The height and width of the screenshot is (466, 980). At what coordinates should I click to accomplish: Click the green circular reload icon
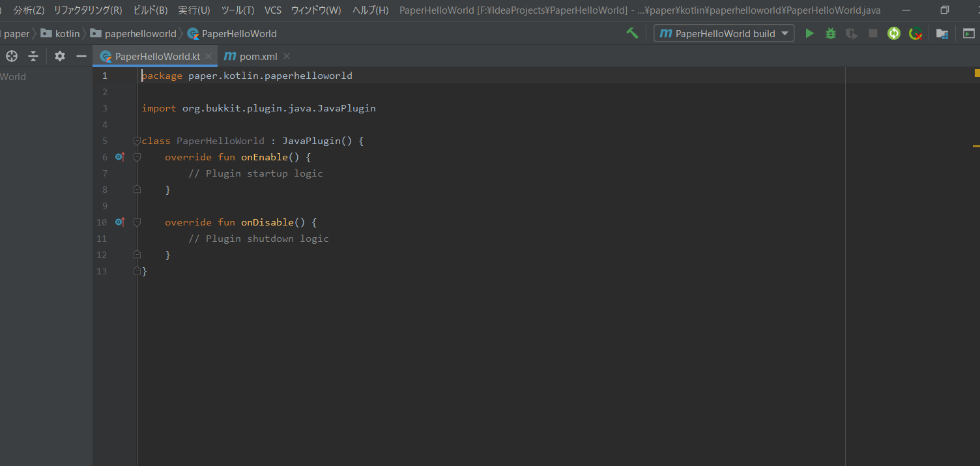894,33
